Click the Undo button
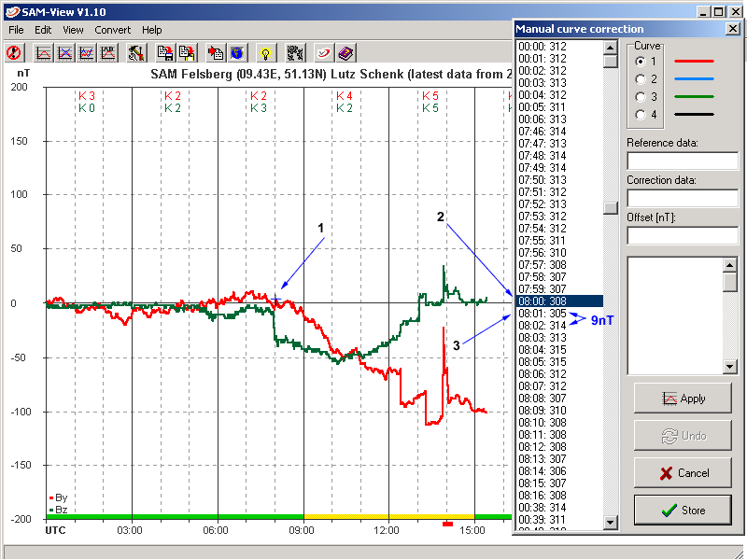 pyautogui.click(x=683, y=436)
